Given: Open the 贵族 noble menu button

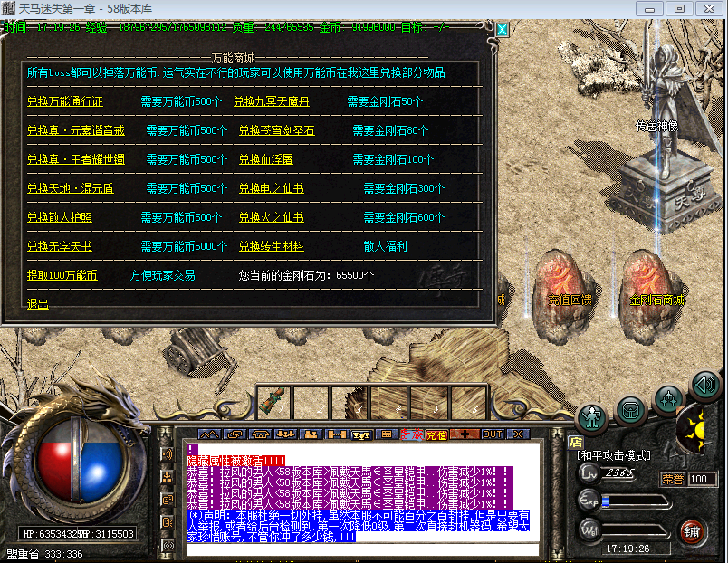Looking at the screenshot, I should (411, 434).
